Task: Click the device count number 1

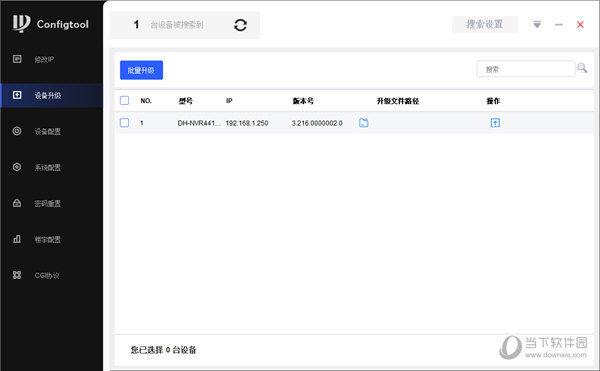Action: point(136,25)
